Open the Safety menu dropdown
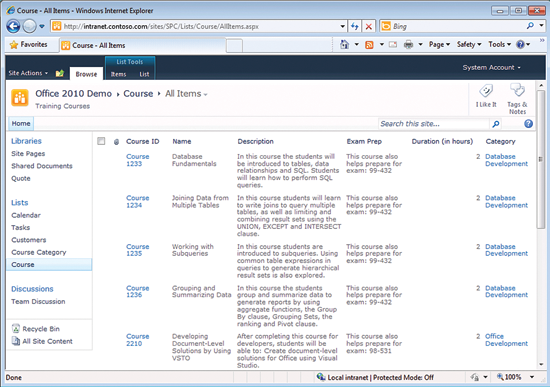550x387 pixels. 469,45
